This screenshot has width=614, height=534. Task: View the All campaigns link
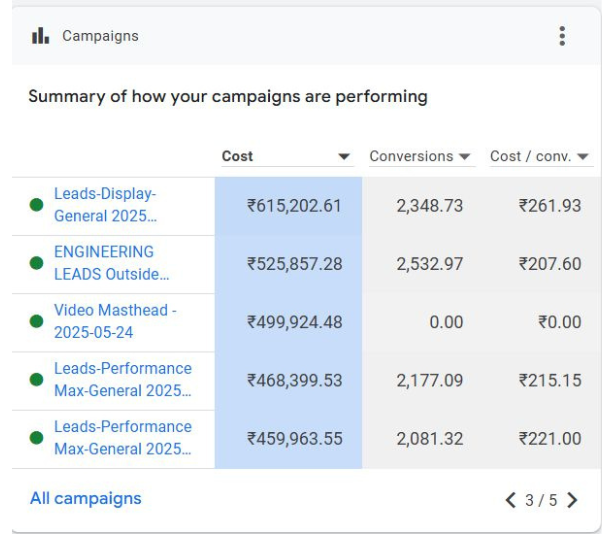coord(86,498)
